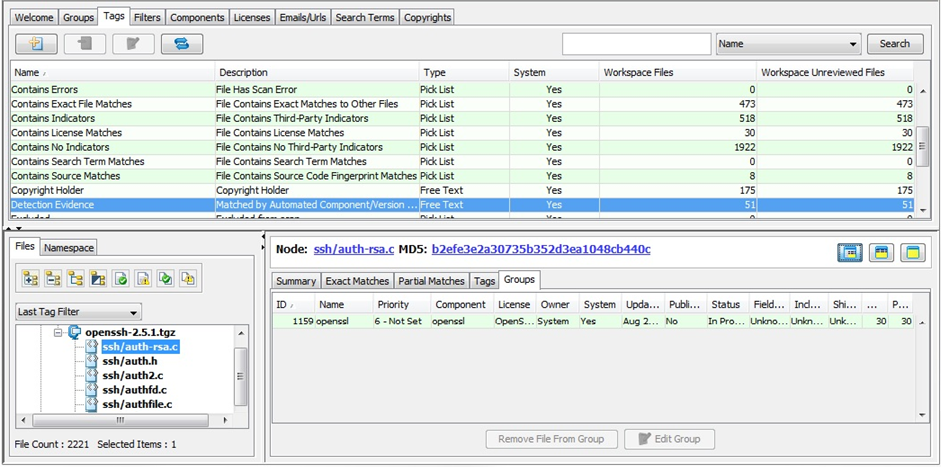Open the Partial Matches tab
The image size is (941, 467).
coord(432,281)
